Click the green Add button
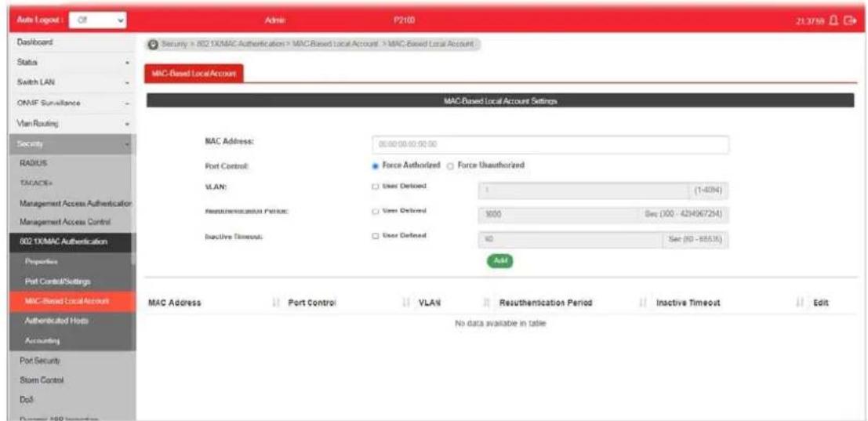The width and height of the screenshot is (868, 421). 500,260
